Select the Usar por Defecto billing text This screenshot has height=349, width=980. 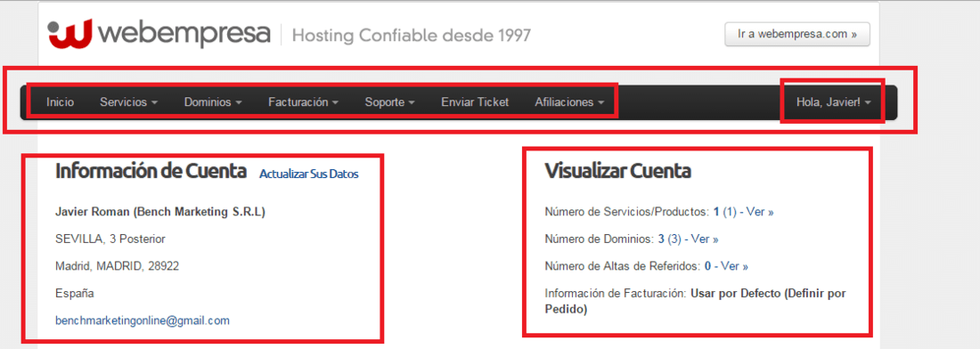pyautogui.click(x=695, y=300)
